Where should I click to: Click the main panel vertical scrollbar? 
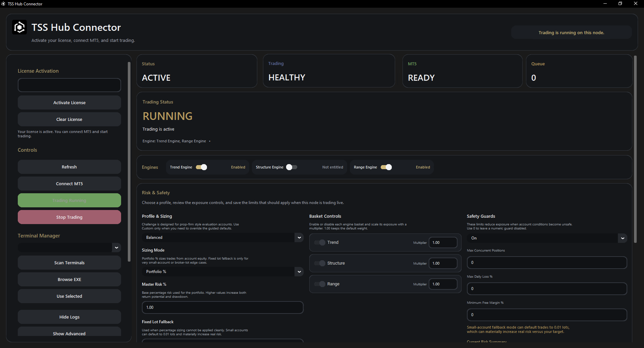[x=635, y=149]
